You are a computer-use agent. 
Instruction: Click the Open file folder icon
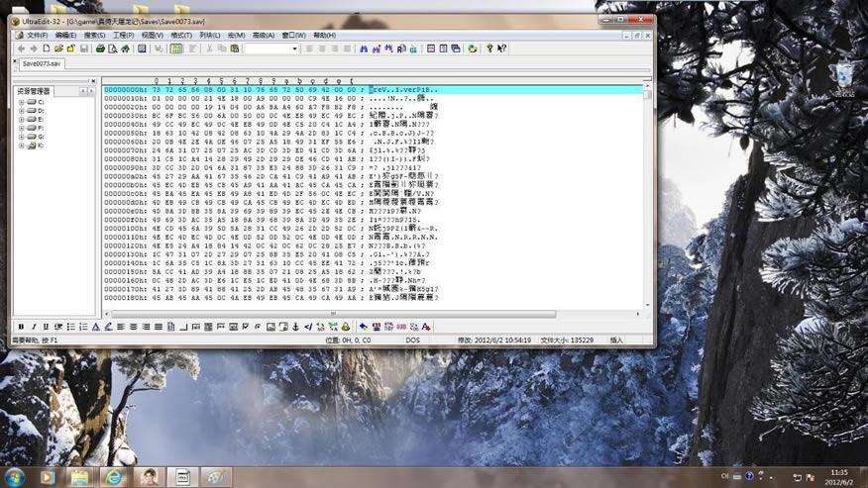(58, 49)
